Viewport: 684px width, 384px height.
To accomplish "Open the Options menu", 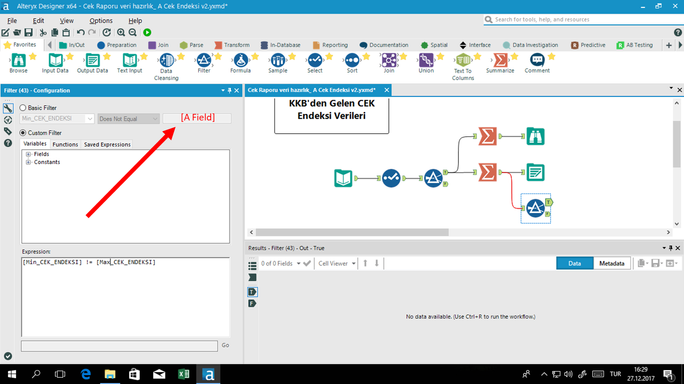I will pyautogui.click(x=101, y=21).
